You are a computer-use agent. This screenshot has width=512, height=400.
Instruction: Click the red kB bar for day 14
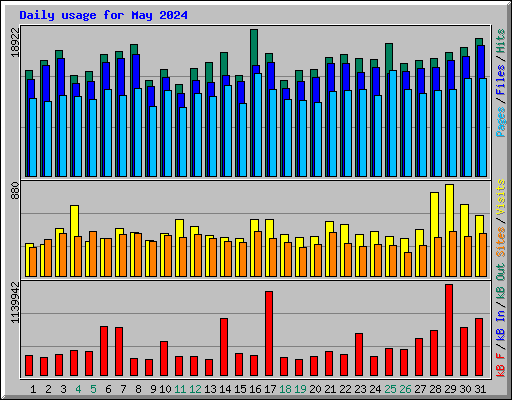[224, 347]
